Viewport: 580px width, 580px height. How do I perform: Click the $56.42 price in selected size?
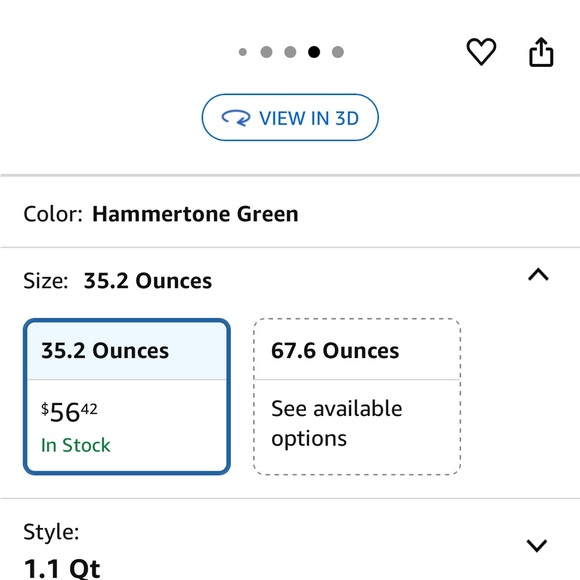click(x=69, y=412)
